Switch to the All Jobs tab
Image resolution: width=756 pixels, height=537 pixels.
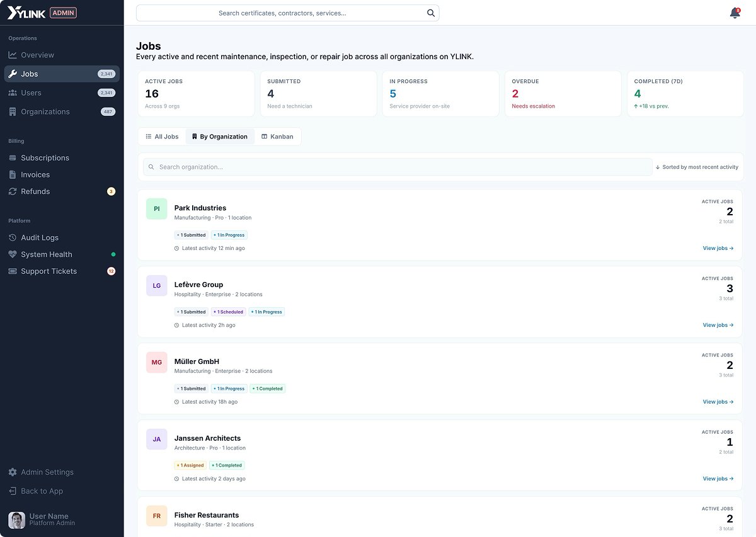162,137
